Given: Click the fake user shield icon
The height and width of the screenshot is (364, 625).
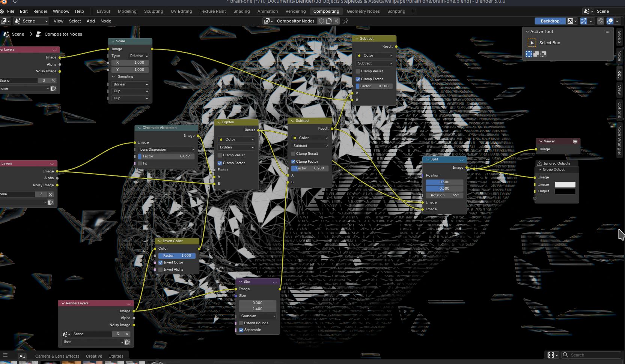Looking at the screenshot, I should pos(321,21).
